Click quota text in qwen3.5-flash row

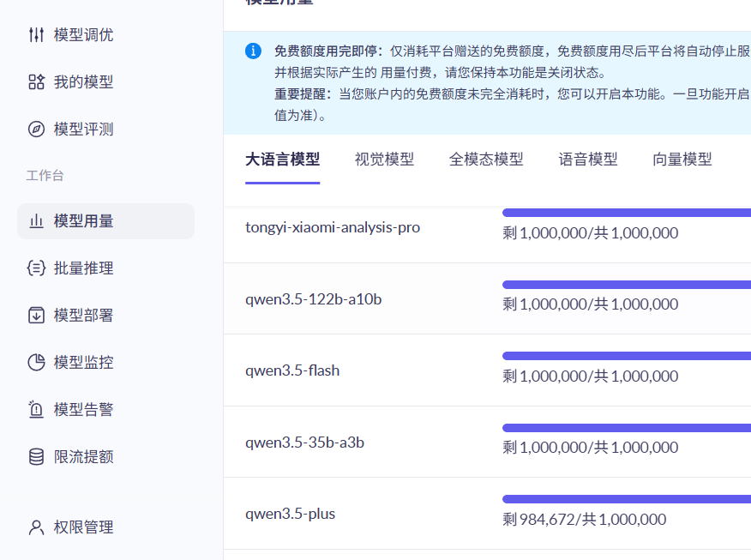591,376
